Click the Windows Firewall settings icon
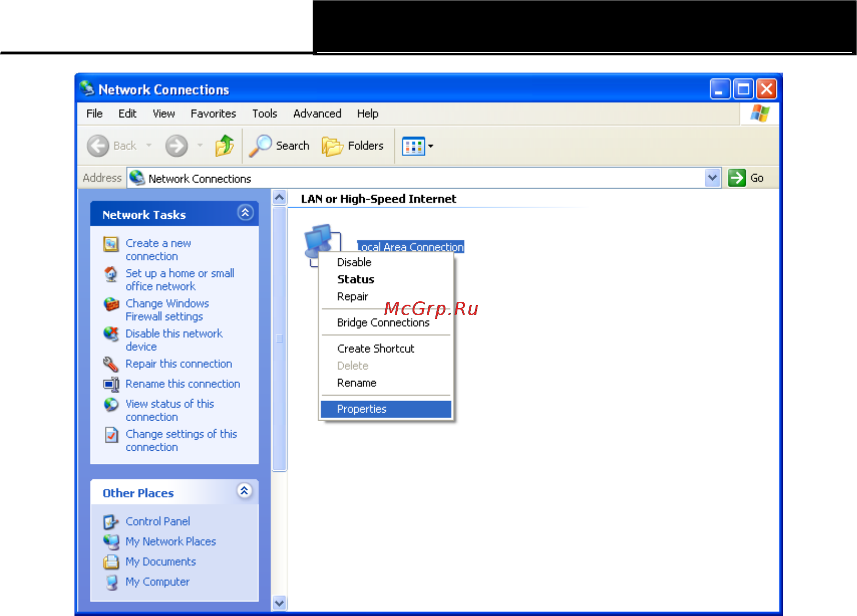 111,304
